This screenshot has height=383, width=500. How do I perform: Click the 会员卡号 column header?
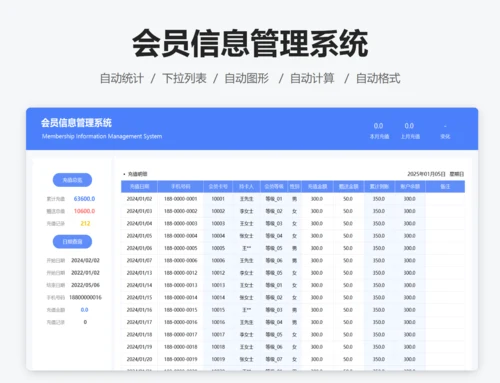click(x=218, y=187)
